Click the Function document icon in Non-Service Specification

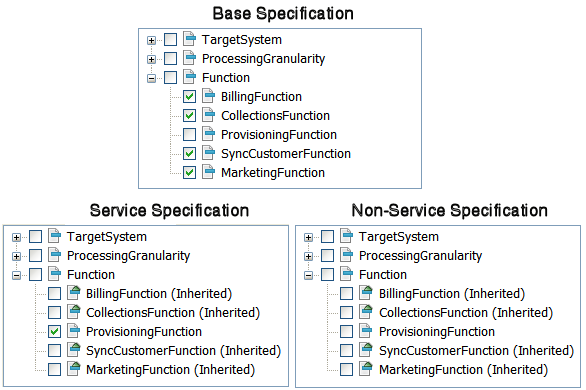click(x=347, y=274)
